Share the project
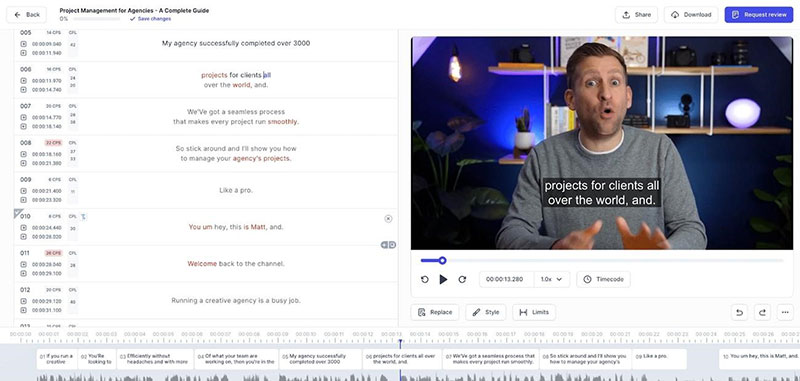The image size is (800, 381). pos(636,15)
